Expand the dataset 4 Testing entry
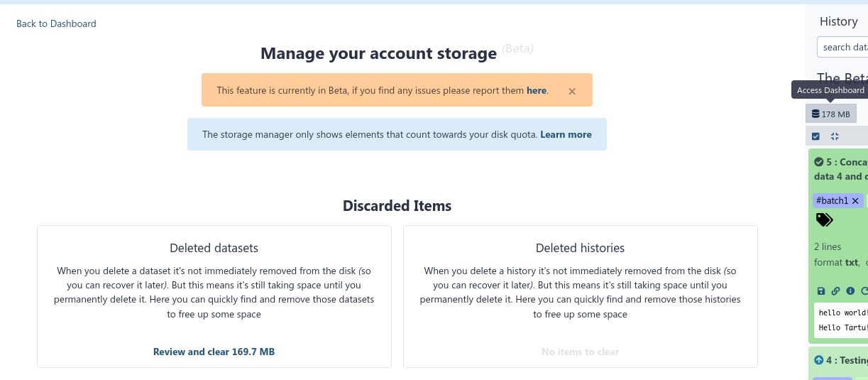Image resolution: width=868 pixels, height=380 pixels. click(848, 360)
